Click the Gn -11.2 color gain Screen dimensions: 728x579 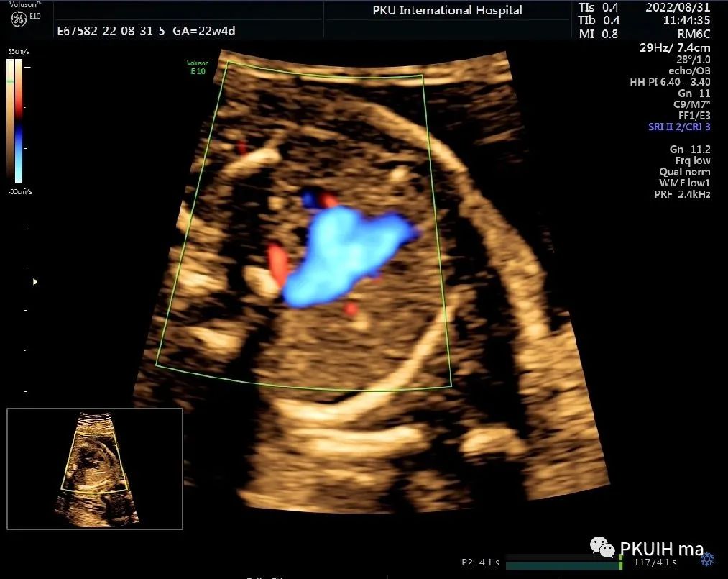pos(690,149)
